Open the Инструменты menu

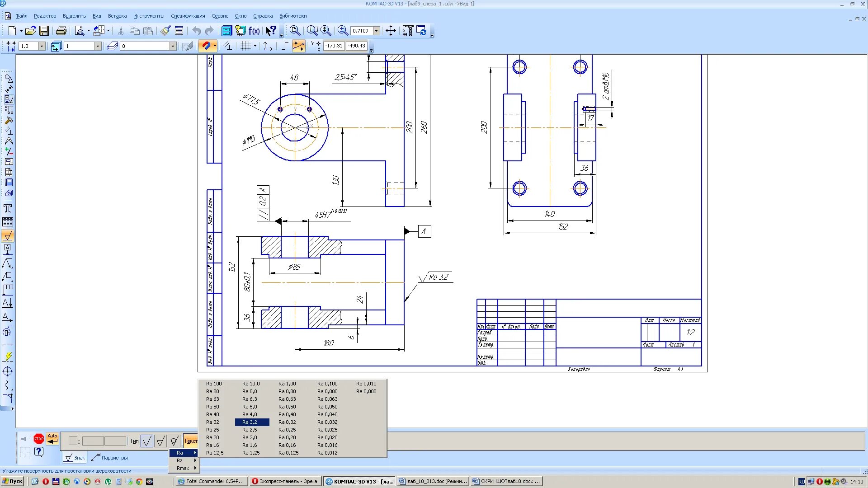click(x=149, y=16)
